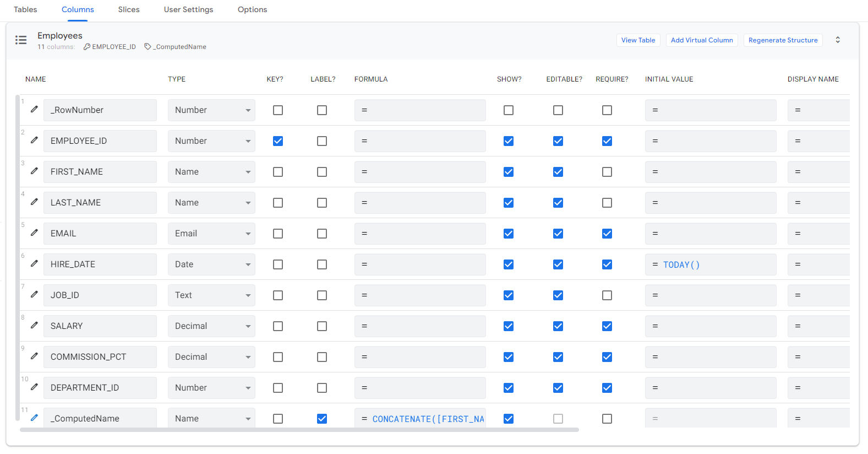Click the list icon beside Employees
Viewport: 868px width, 454px height.
[21, 40]
